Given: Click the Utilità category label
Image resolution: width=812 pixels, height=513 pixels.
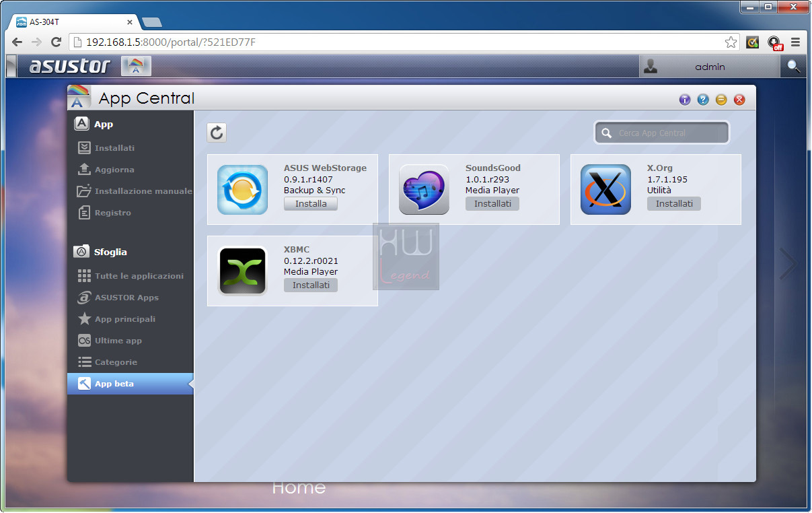Looking at the screenshot, I should tap(659, 191).
